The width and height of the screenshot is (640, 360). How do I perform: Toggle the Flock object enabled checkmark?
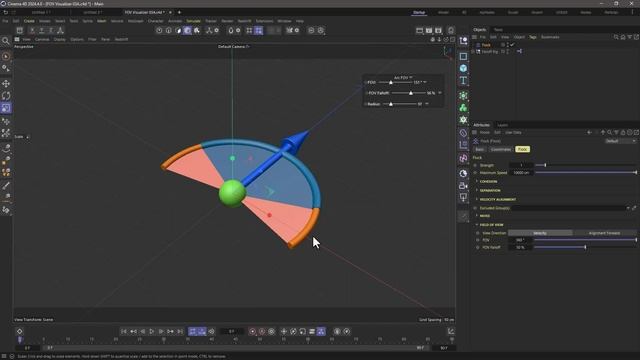[512, 45]
